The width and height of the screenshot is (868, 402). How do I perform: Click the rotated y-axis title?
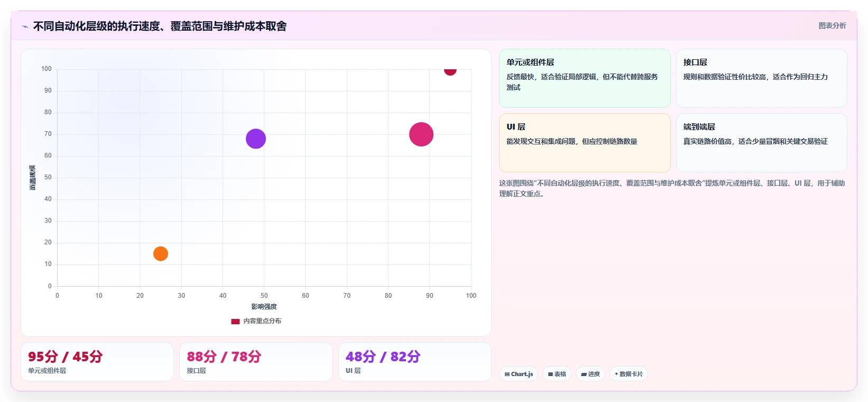click(x=32, y=178)
